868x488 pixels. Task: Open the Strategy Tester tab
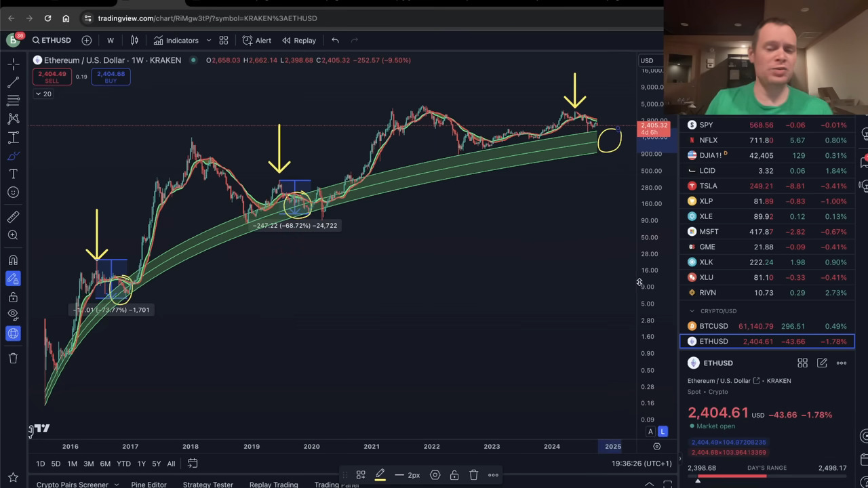click(208, 484)
